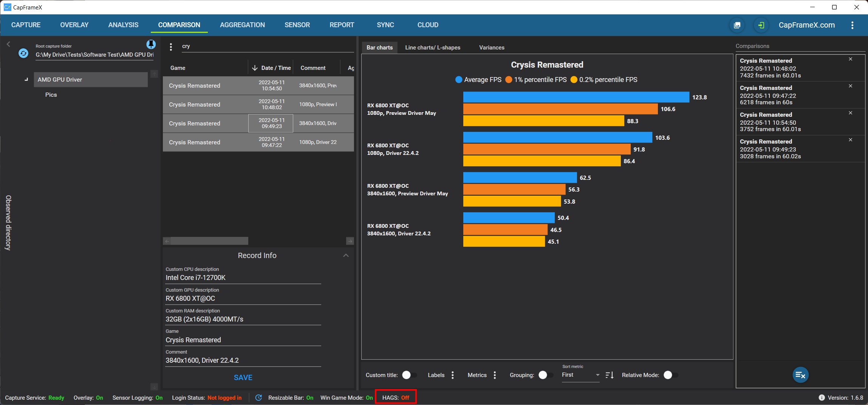
Task: Go to the ANALYSIS tab
Action: [123, 25]
